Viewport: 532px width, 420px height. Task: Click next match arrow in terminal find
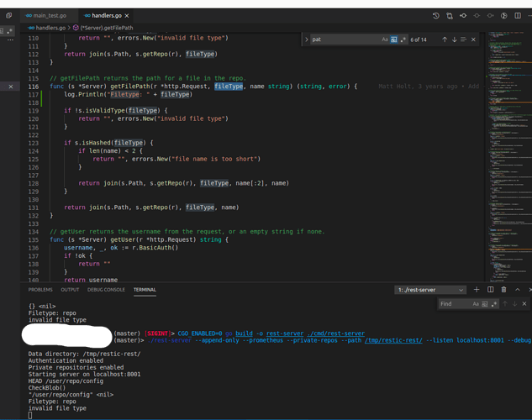point(514,304)
